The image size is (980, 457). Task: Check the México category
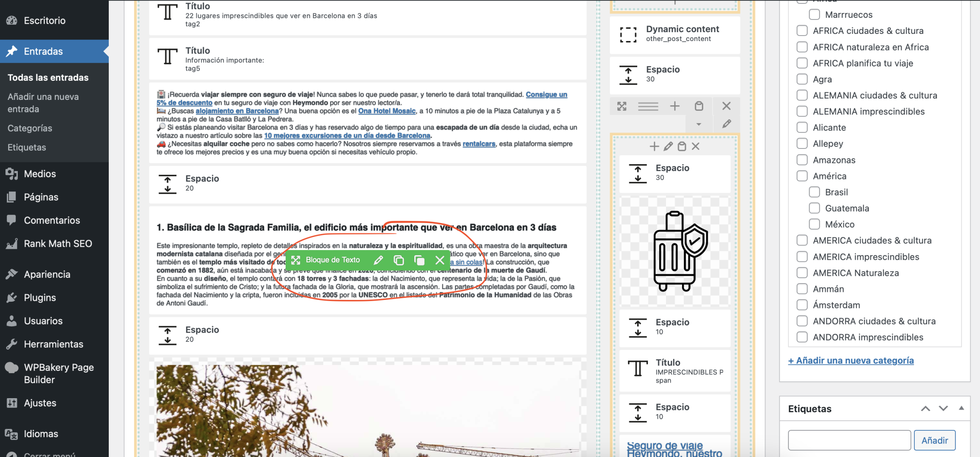pos(814,224)
